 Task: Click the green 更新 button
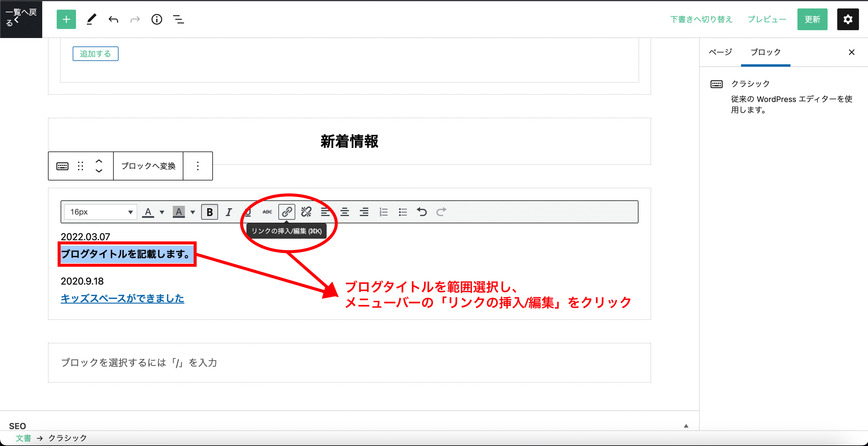pos(812,20)
